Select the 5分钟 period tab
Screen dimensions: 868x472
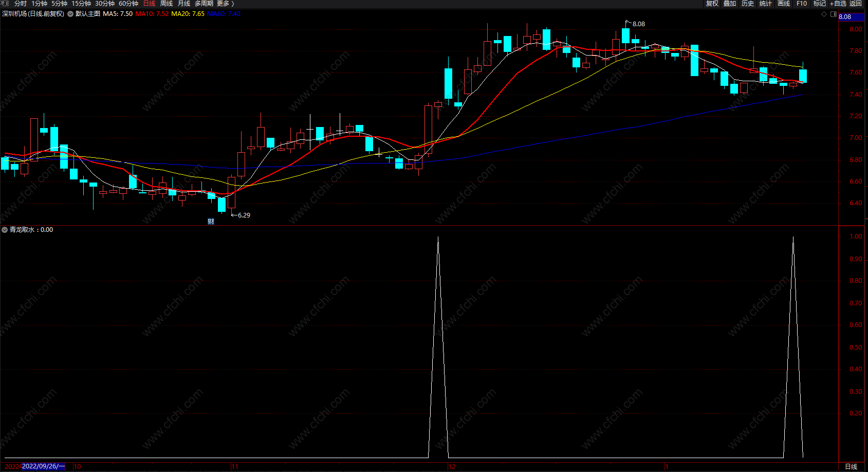(x=59, y=4)
